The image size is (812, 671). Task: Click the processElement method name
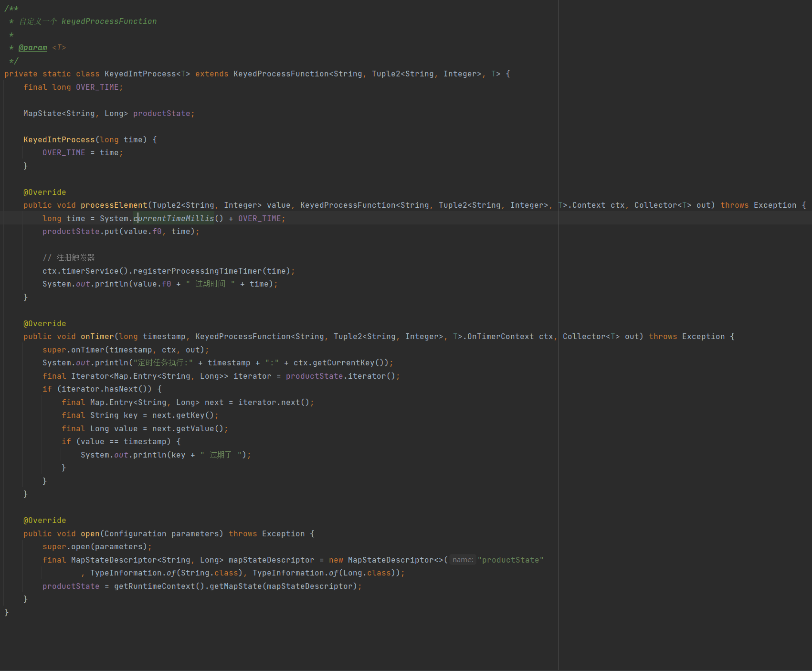point(114,205)
